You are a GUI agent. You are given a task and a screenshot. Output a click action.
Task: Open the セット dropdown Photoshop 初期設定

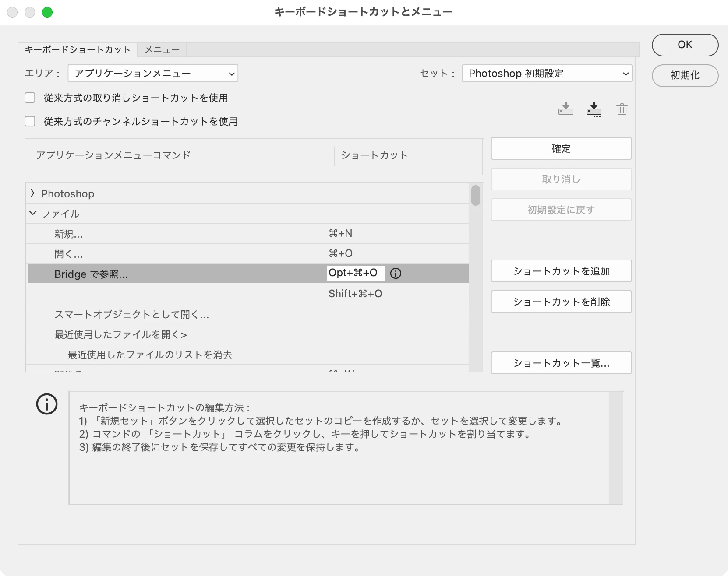(x=547, y=74)
